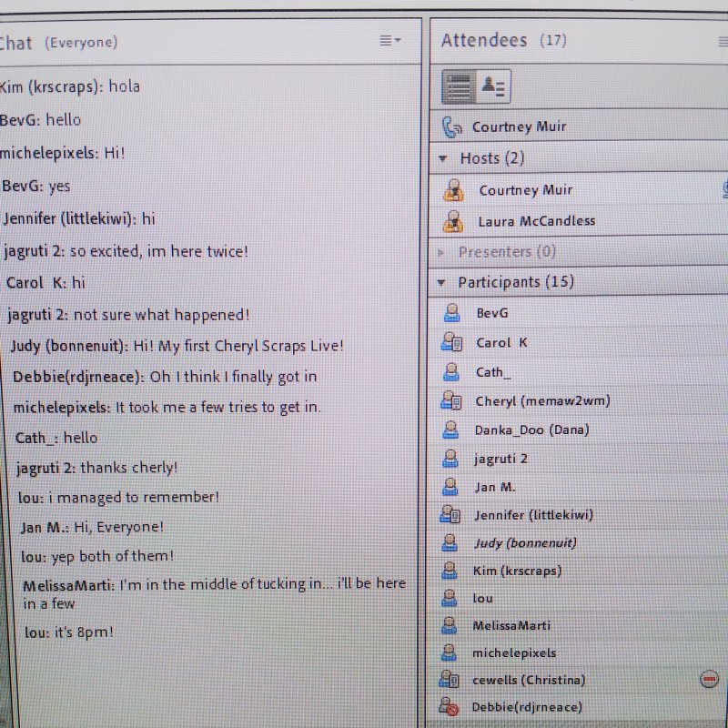Click participant icon beside MelissaMarti
The height and width of the screenshot is (728, 728).
point(449,626)
